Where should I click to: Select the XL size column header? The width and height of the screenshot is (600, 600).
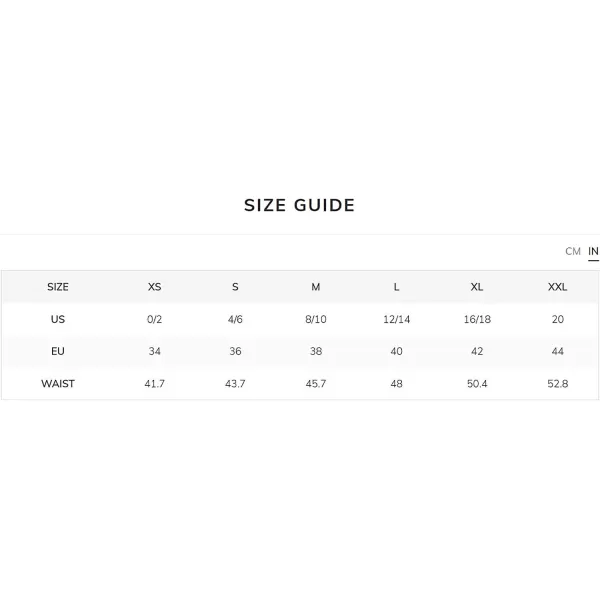477,287
